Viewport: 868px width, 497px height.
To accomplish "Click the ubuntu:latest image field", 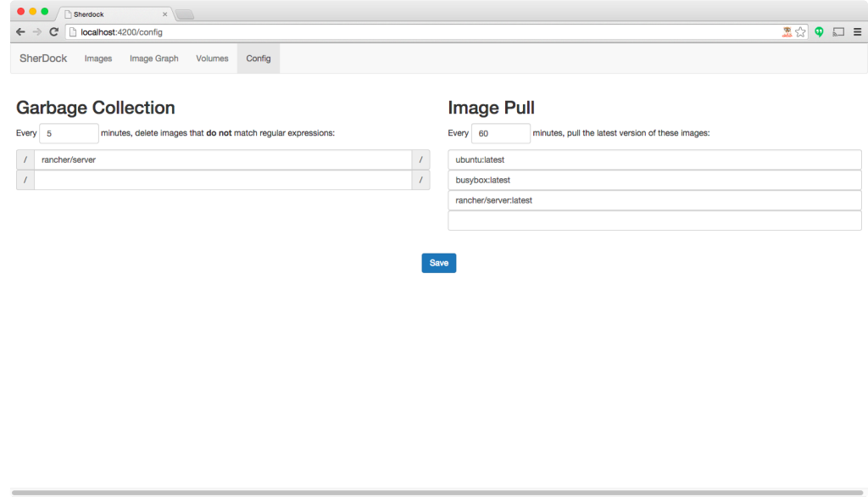I will (x=654, y=159).
